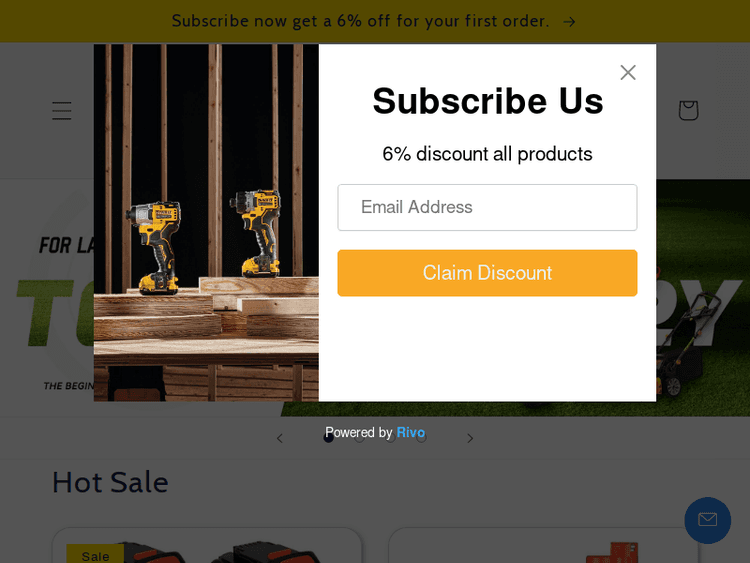Advance slideshow with right chevron

tap(470, 438)
